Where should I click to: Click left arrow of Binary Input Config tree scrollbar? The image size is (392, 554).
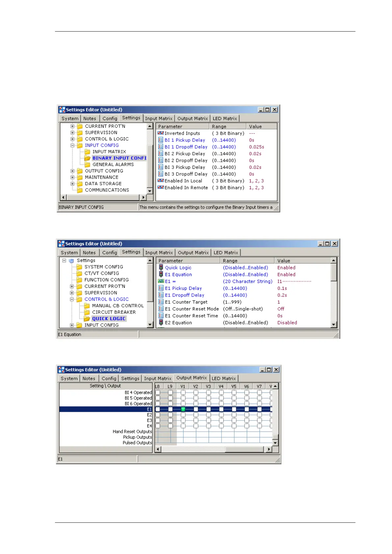point(64,197)
